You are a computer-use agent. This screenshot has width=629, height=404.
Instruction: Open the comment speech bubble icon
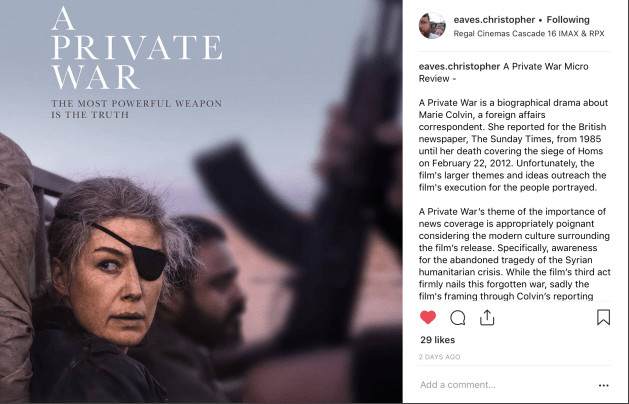pyautogui.click(x=457, y=318)
